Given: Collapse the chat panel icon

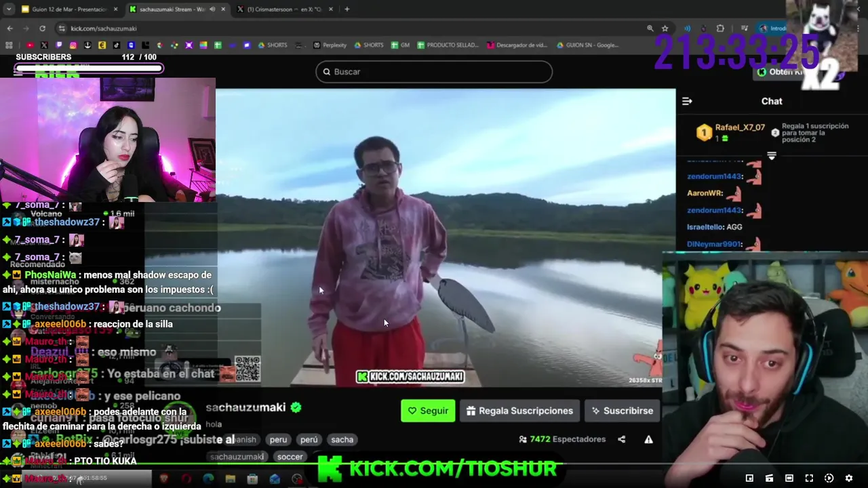Looking at the screenshot, I should [x=687, y=101].
